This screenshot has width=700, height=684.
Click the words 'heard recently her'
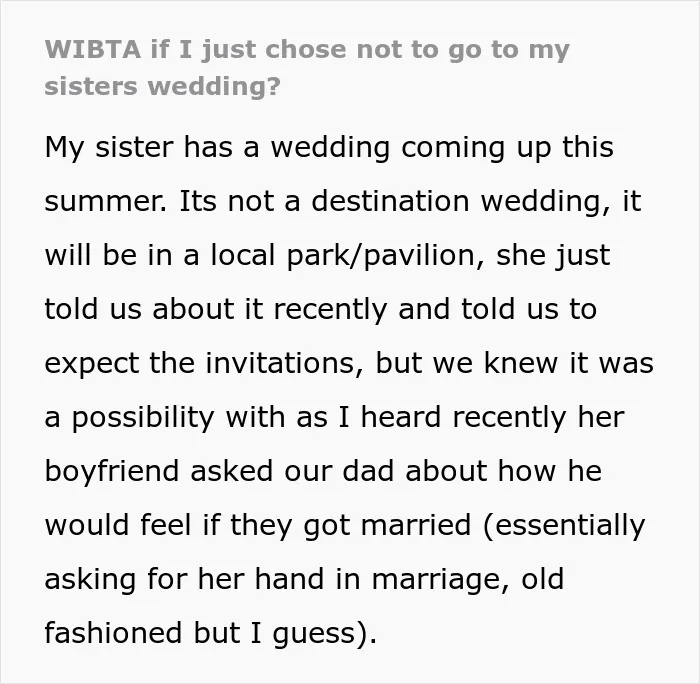pyautogui.click(x=492, y=418)
